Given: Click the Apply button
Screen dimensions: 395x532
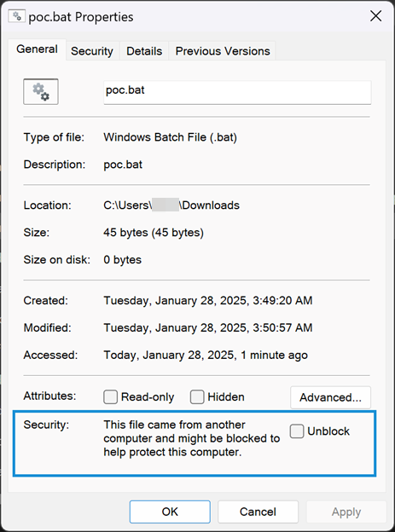Looking at the screenshot, I should [x=346, y=512].
